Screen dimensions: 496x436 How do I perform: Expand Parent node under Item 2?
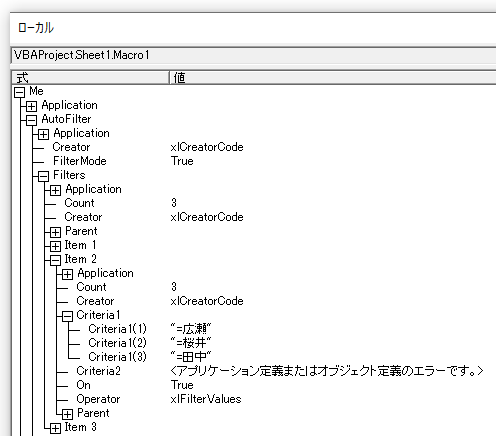click(67, 414)
